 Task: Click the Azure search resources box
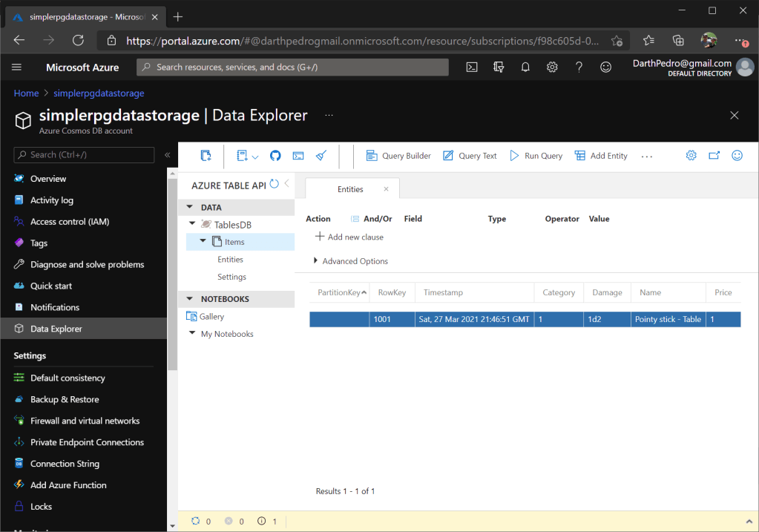[x=293, y=67]
